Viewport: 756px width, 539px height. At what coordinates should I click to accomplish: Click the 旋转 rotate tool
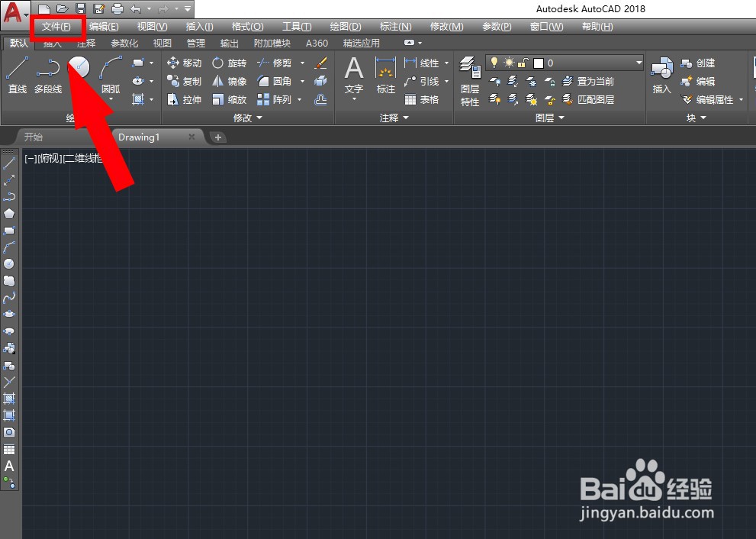point(230,63)
